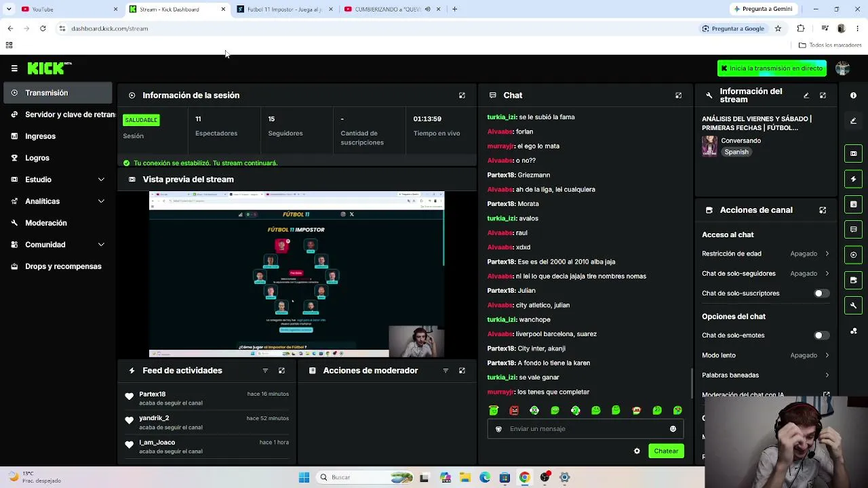Click the shield icon inside the message box
Image resolution: width=868 pixels, height=488 pixels.
[x=498, y=429]
